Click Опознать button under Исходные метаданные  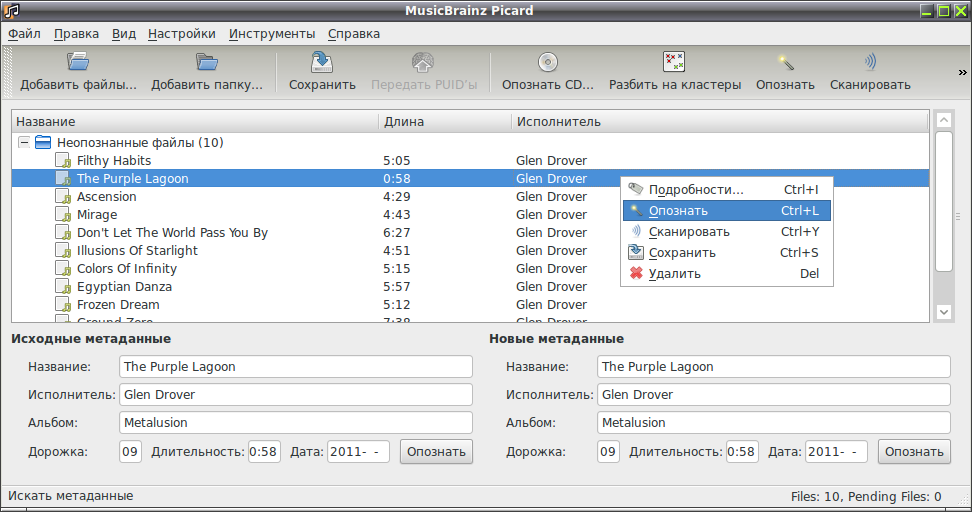pyautogui.click(x=436, y=452)
